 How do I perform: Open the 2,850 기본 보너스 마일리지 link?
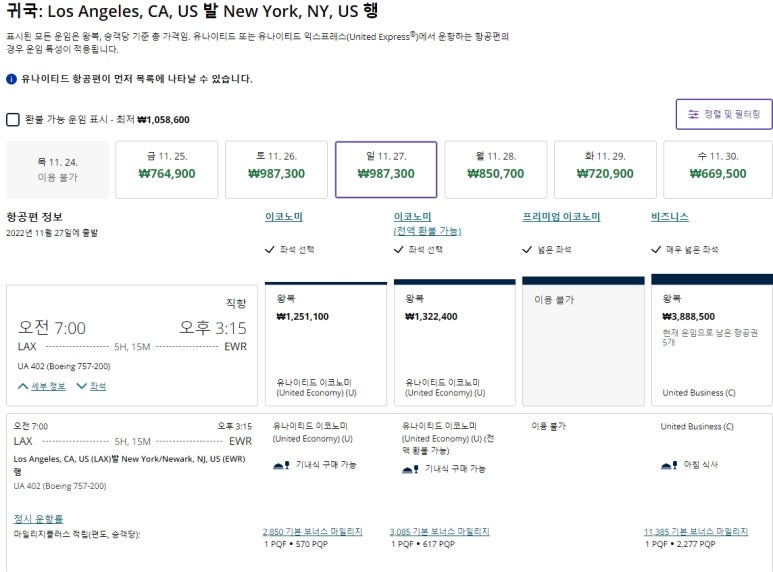click(x=313, y=532)
